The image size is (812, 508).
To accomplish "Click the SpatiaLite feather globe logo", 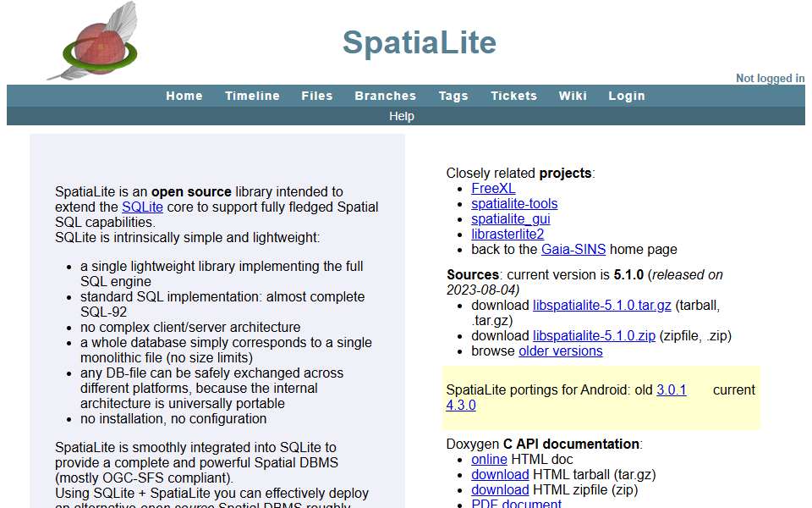I will [x=93, y=42].
